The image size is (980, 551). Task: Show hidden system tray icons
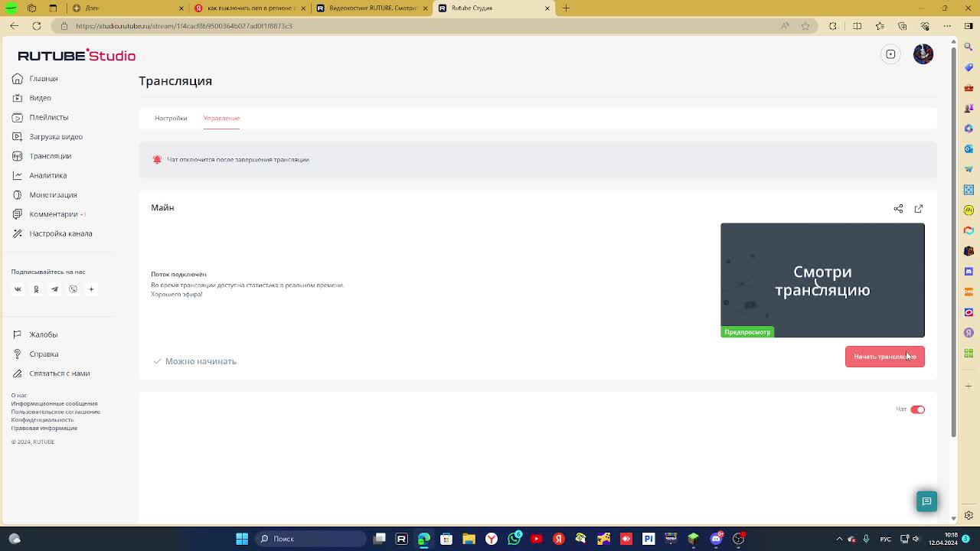[x=840, y=539]
